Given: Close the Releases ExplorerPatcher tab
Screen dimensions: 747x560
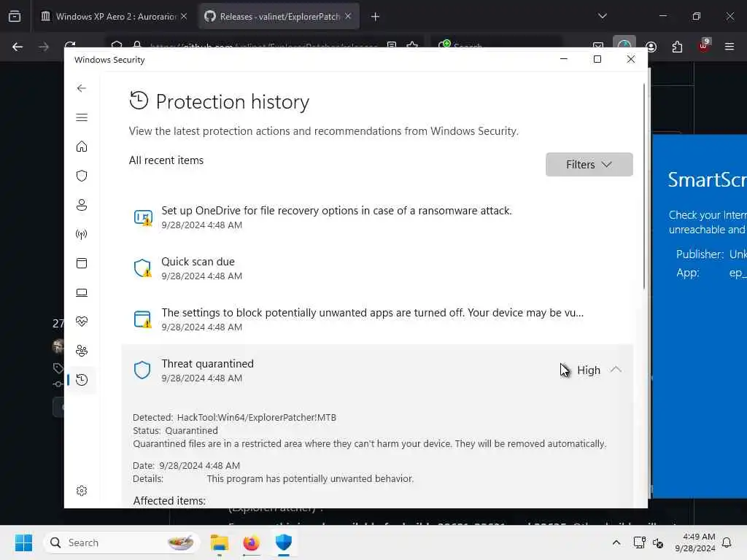Looking at the screenshot, I should [x=348, y=16].
